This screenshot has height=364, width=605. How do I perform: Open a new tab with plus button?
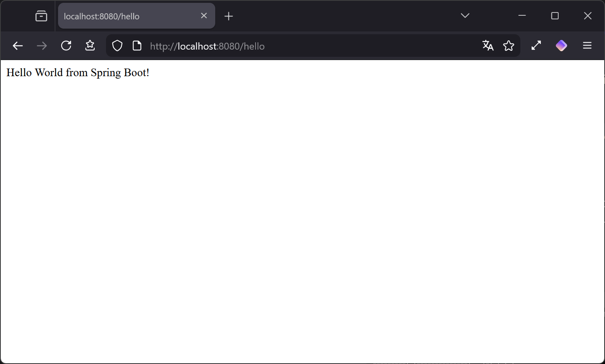tap(229, 16)
